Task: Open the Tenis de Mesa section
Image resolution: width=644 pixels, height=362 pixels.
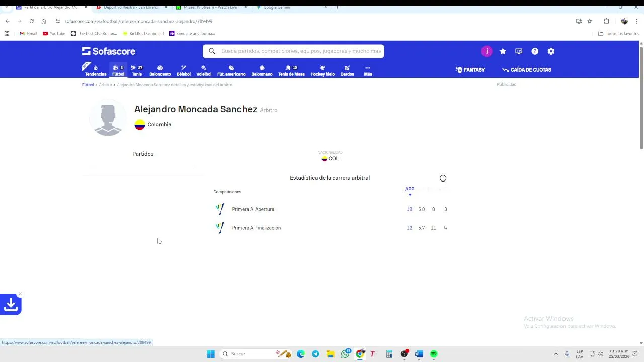Action: click(291, 70)
